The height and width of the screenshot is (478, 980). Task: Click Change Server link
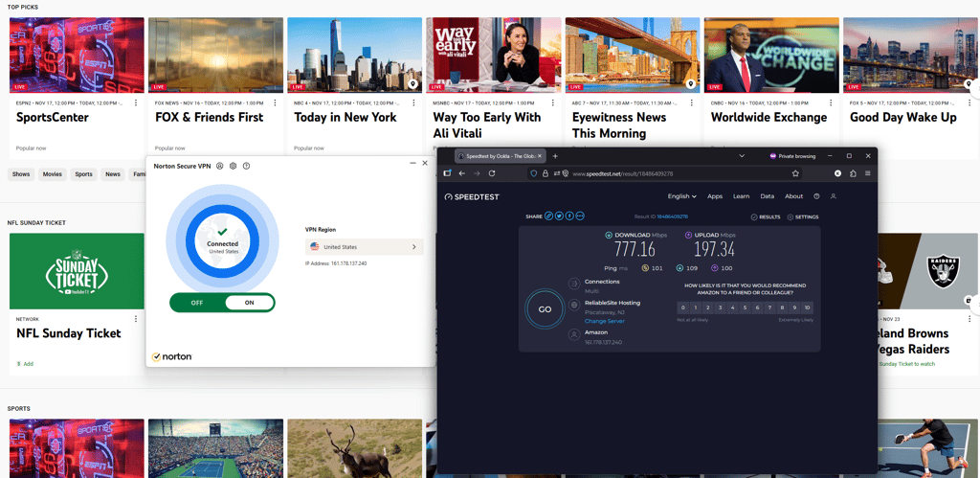click(605, 321)
